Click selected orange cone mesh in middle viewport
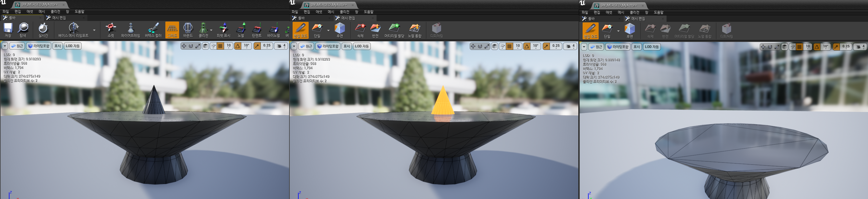The width and height of the screenshot is (868, 199). pos(442,101)
